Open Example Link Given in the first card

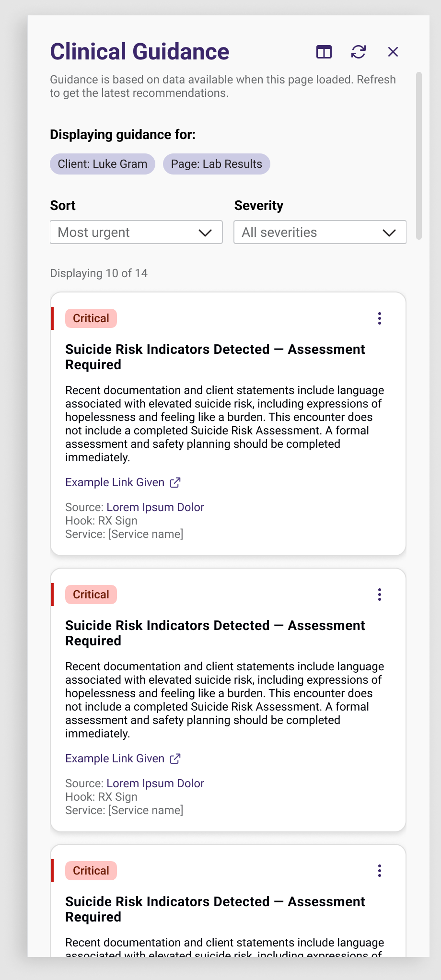[x=115, y=482]
